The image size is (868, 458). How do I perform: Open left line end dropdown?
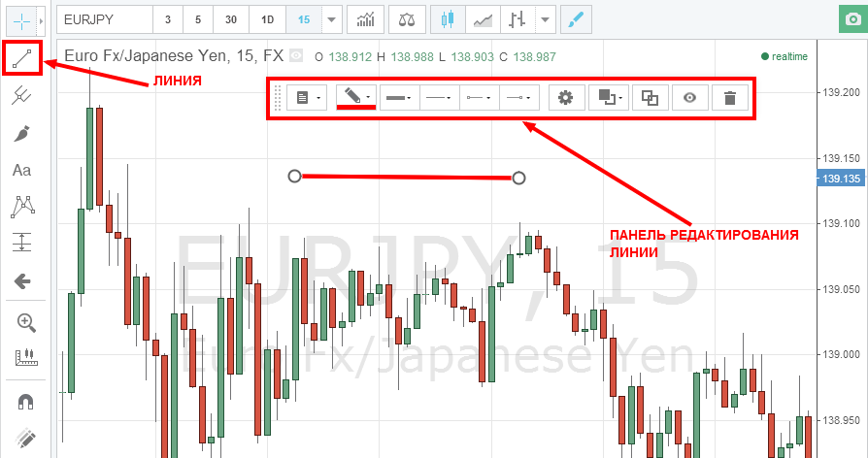(480, 98)
